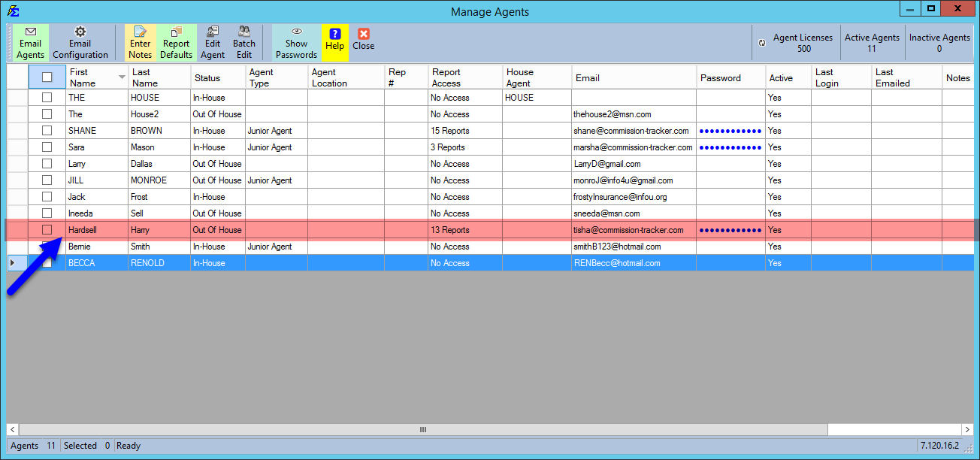Open Email Configuration settings
This screenshot has width=980, height=460.
coord(80,42)
